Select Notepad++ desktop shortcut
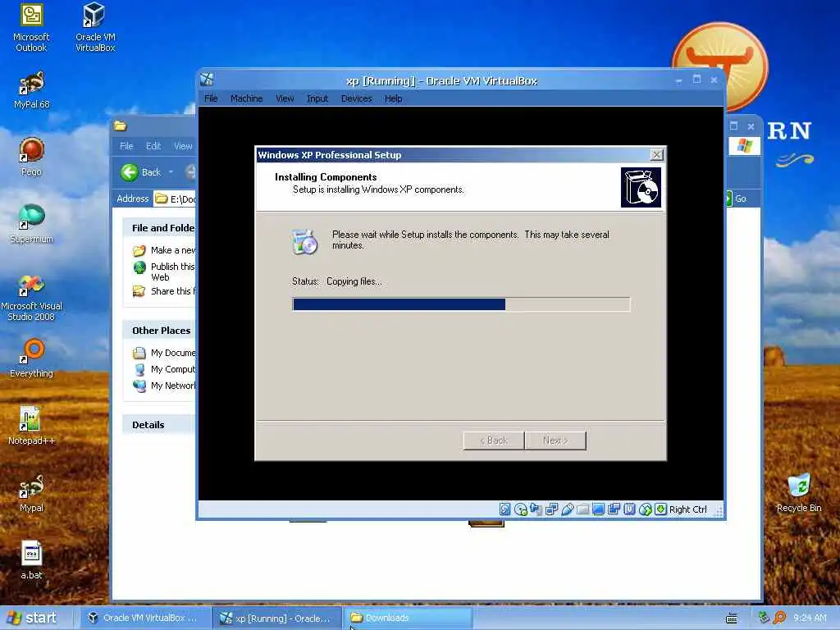Viewport: 840px width, 630px height. tap(31, 426)
